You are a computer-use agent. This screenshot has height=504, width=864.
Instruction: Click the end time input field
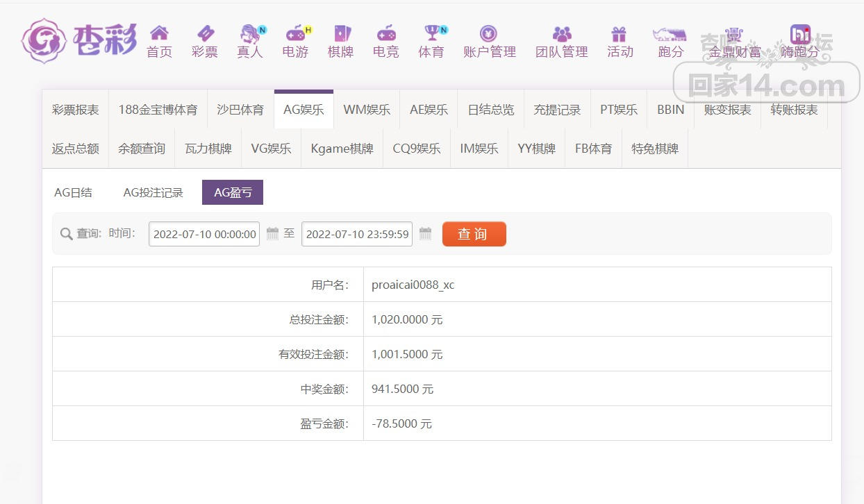tap(357, 235)
